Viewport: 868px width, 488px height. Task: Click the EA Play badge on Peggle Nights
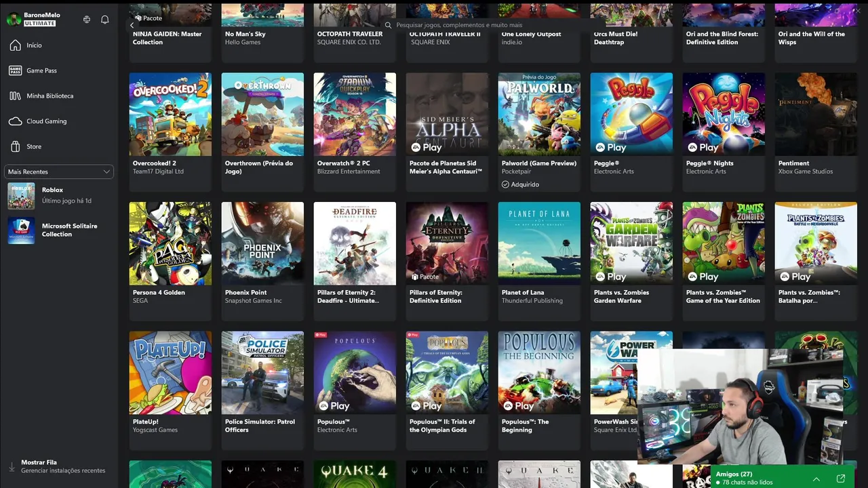click(x=703, y=147)
